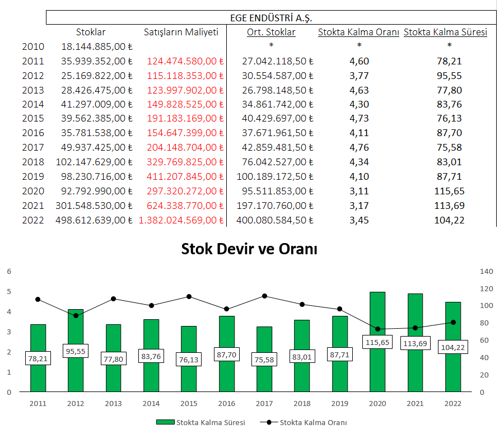Click data label 113,69 on chart
This screenshot has height=429, width=504.
pyautogui.click(x=415, y=343)
